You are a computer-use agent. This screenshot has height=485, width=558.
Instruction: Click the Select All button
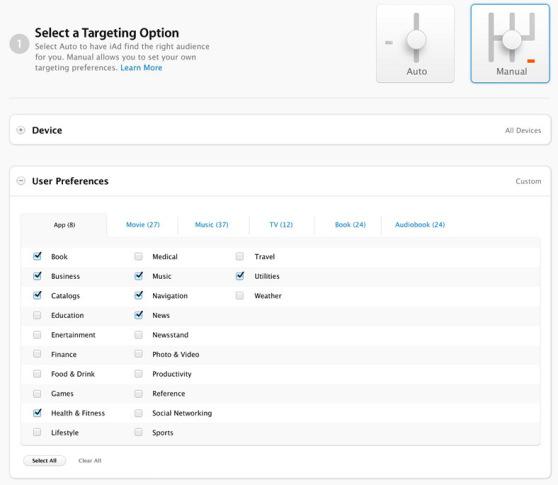(44, 460)
